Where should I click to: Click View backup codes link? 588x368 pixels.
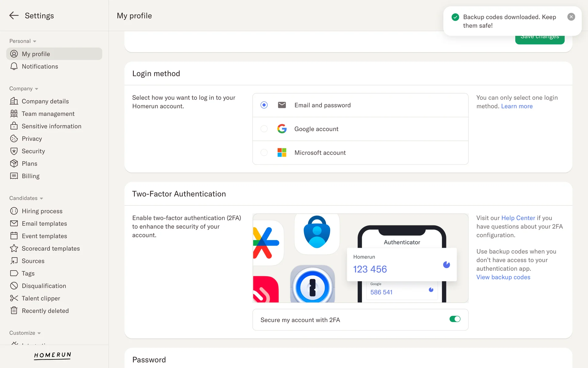point(503,277)
